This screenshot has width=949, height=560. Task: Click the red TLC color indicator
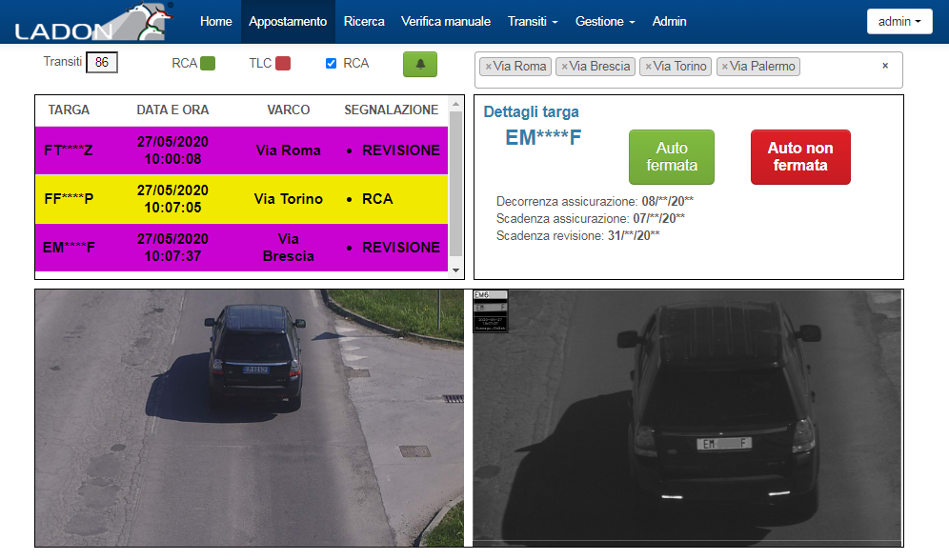283,64
